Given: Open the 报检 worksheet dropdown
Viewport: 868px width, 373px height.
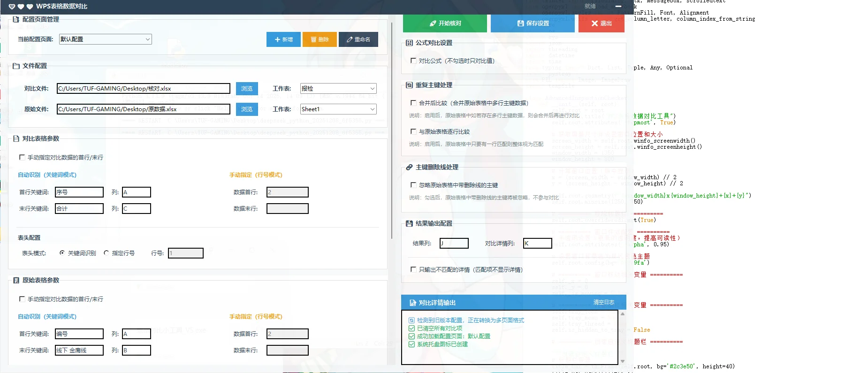Looking at the screenshot, I should coord(338,89).
